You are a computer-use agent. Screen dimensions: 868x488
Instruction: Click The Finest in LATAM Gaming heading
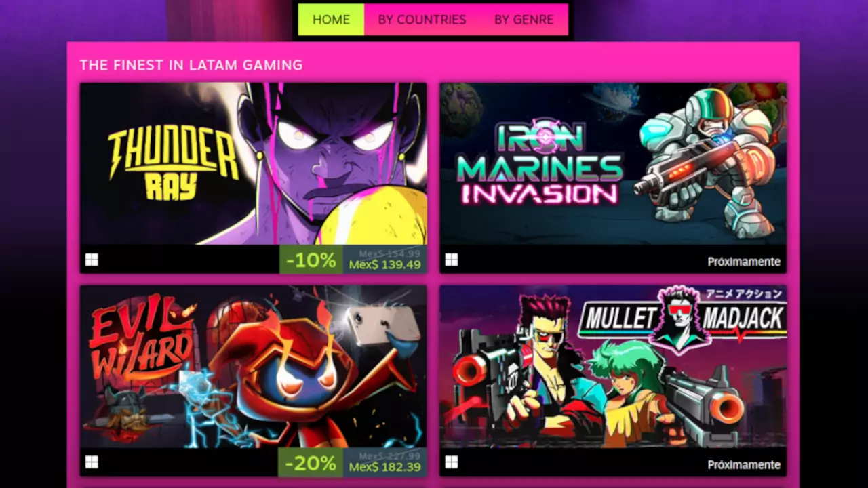(x=191, y=65)
